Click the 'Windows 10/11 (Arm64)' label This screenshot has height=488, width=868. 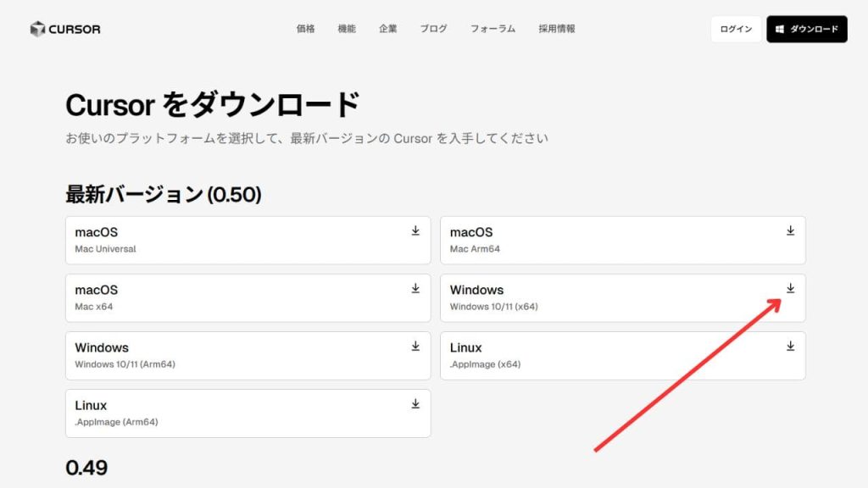(125, 364)
